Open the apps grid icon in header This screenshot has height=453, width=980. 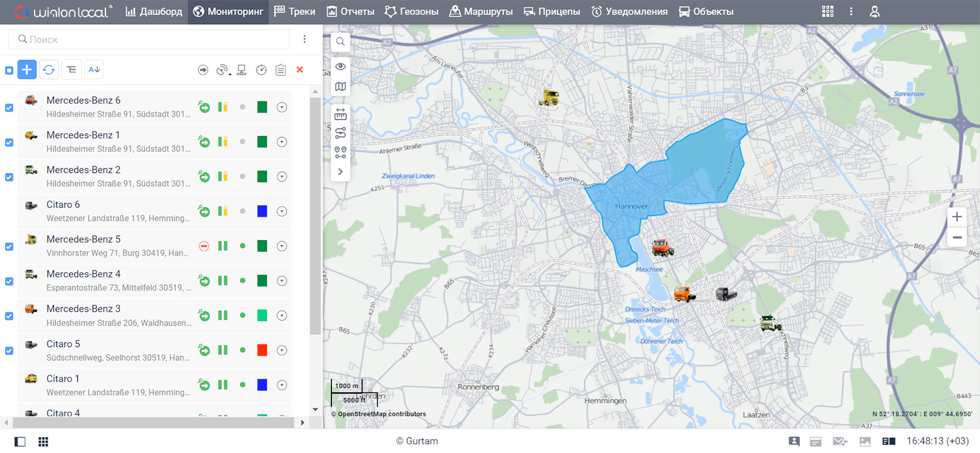(827, 12)
